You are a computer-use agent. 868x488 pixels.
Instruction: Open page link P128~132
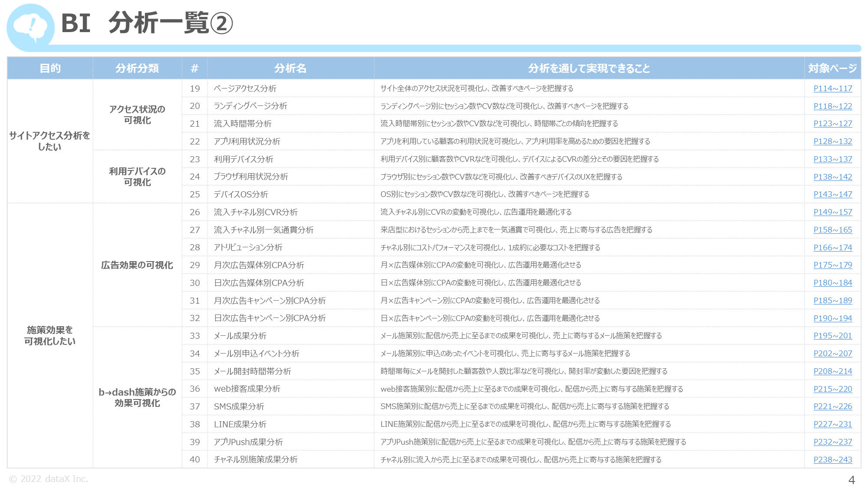(832, 141)
